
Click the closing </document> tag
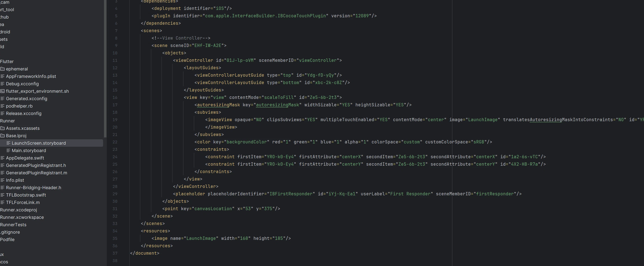coord(144,253)
